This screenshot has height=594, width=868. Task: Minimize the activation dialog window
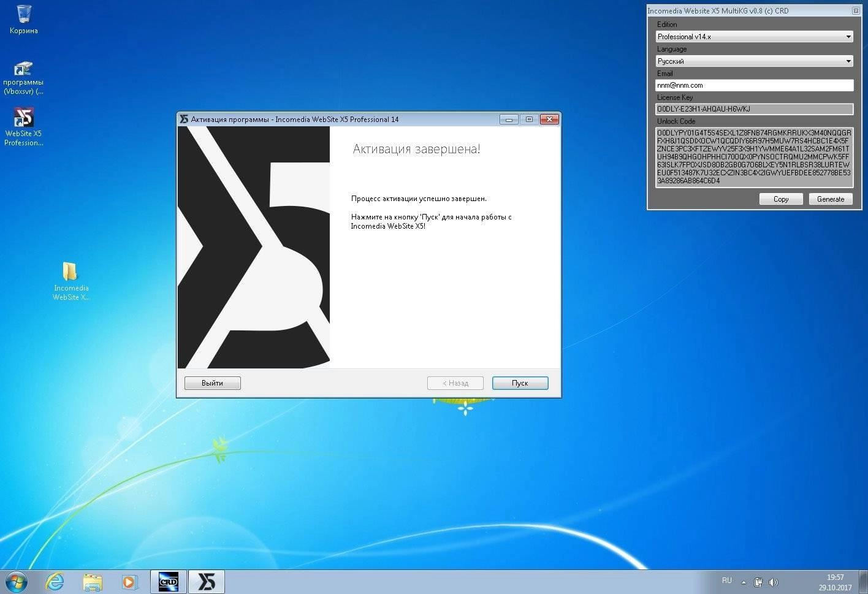tap(509, 119)
